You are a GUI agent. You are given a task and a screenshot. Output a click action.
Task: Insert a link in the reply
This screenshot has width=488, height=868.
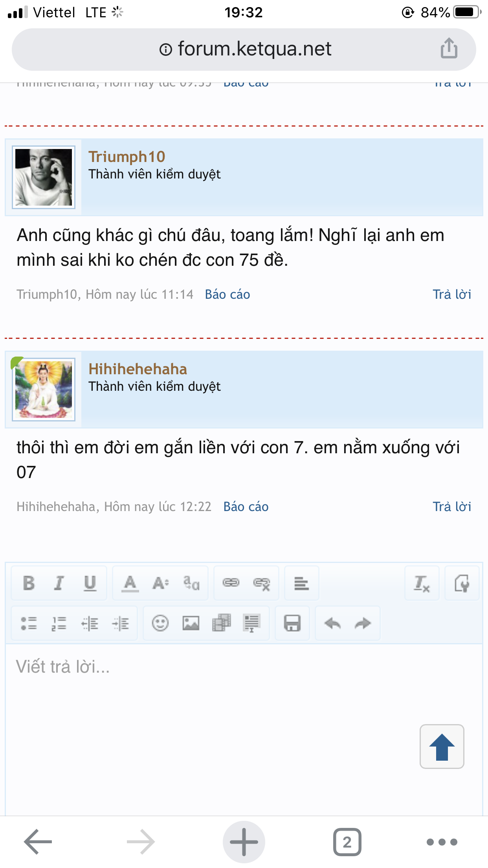231,583
